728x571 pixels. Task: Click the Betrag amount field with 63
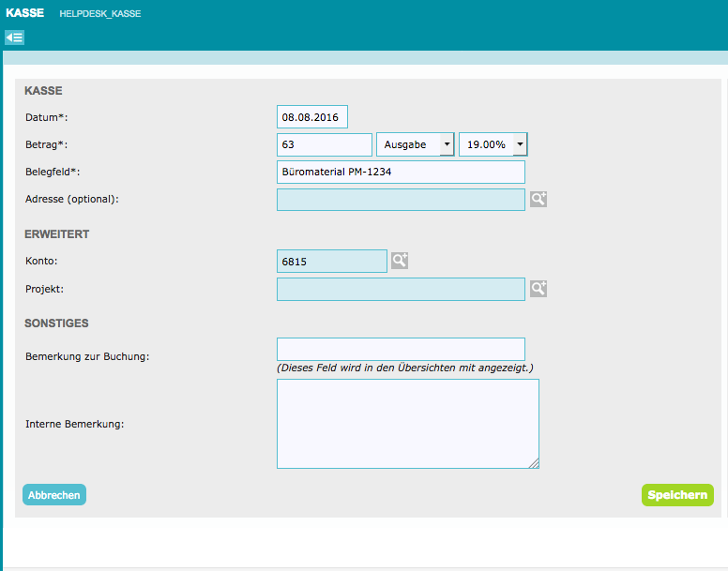click(325, 144)
